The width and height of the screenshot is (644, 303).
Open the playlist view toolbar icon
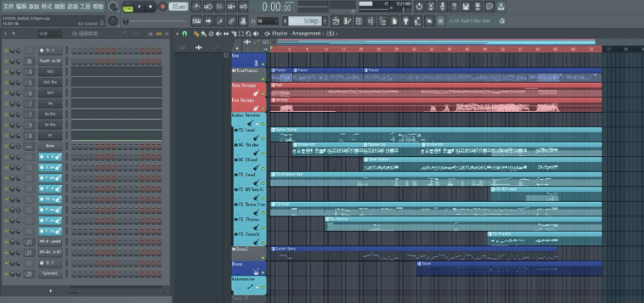[x=336, y=20]
